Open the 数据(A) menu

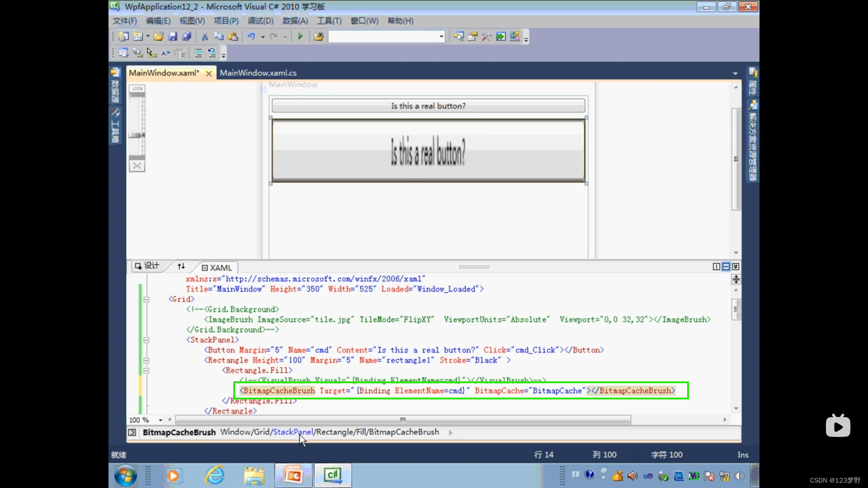point(295,21)
